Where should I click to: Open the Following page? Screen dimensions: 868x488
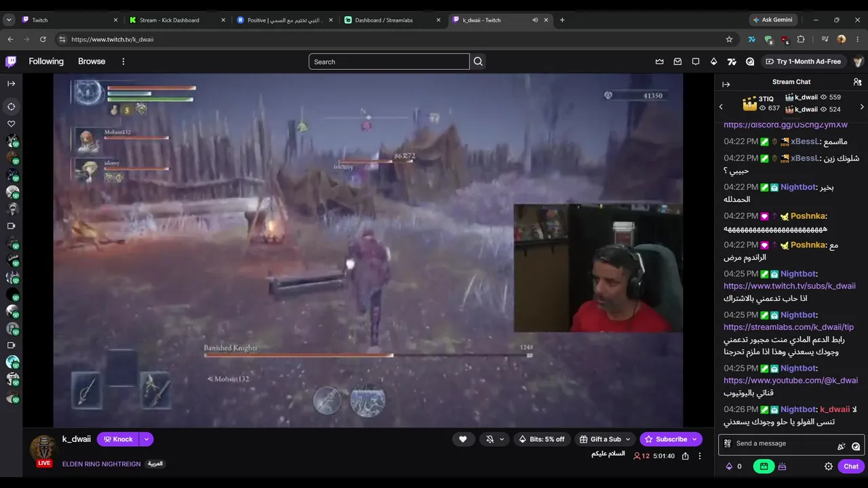pos(46,62)
